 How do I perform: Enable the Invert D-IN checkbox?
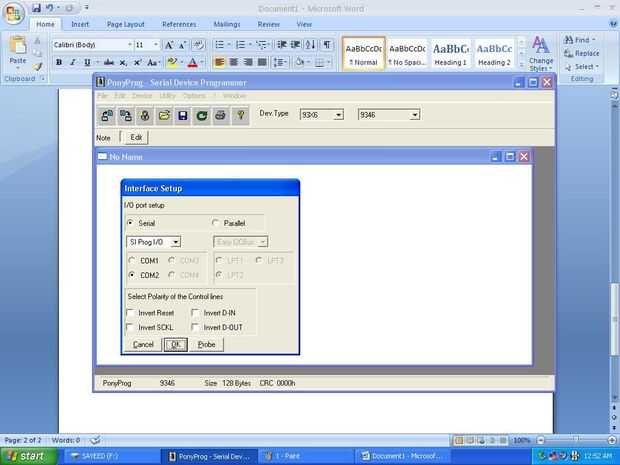click(x=195, y=313)
